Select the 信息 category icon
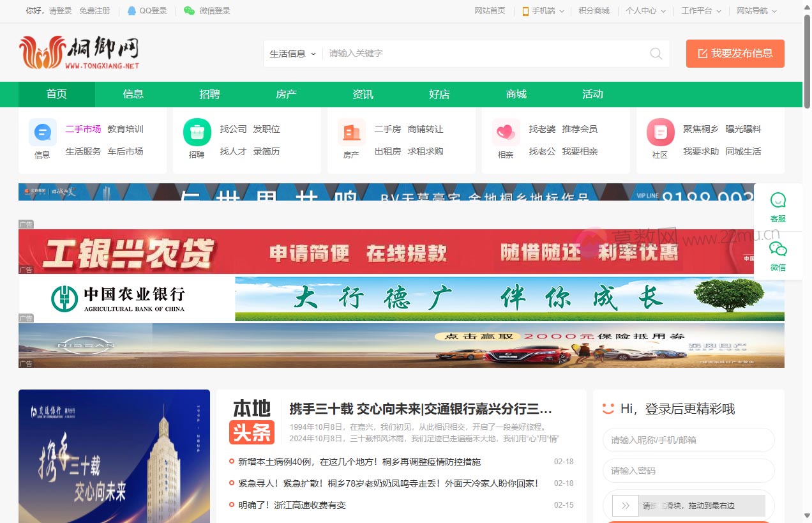The image size is (812, 523). point(42,132)
